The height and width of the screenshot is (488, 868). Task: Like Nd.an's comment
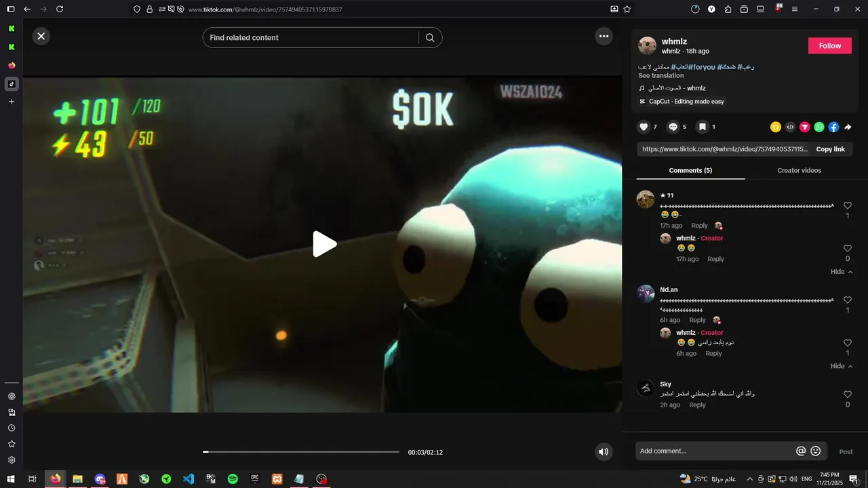[x=848, y=300]
